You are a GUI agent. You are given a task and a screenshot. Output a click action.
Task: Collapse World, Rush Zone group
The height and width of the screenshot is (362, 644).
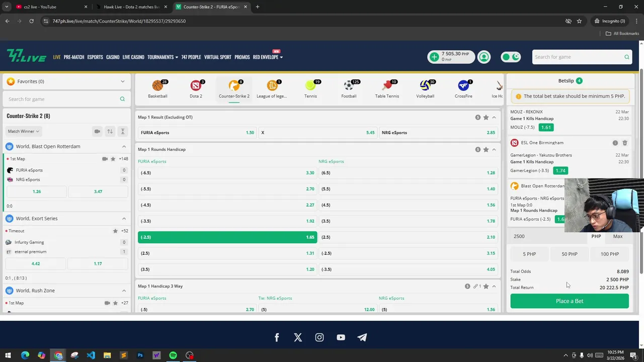click(124, 291)
